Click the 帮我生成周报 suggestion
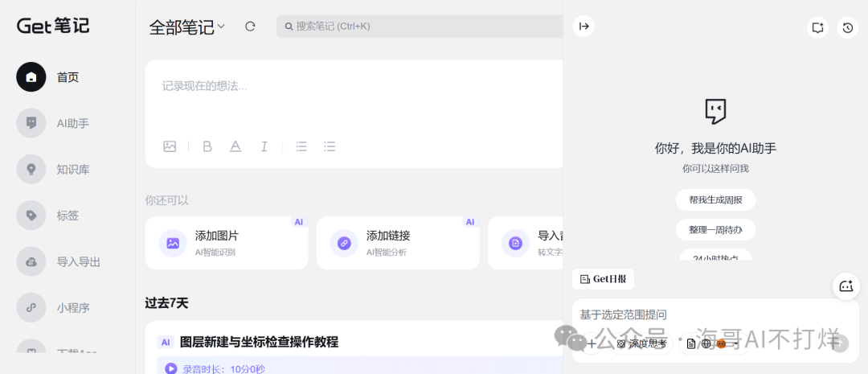The height and width of the screenshot is (374, 868). 715,199
